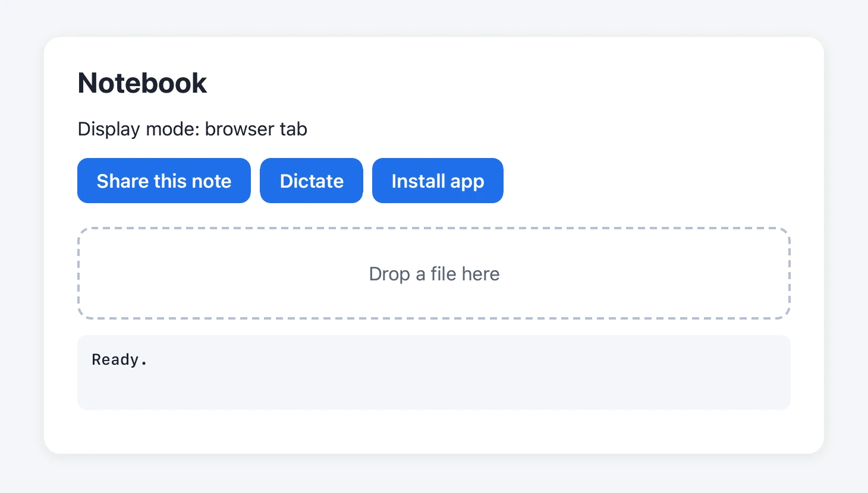Image resolution: width=868 pixels, height=493 pixels.
Task: Open file picker via dashed drop area
Action: tap(434, 273)
